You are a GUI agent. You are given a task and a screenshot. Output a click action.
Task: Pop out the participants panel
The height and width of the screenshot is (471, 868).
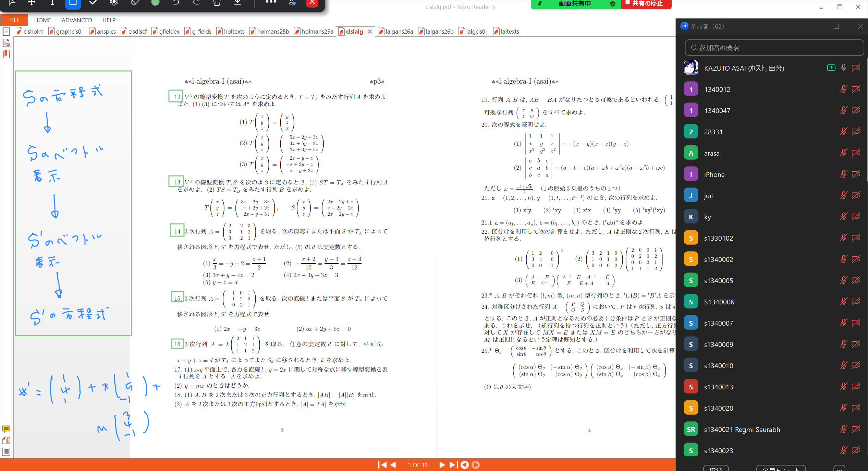836,26
